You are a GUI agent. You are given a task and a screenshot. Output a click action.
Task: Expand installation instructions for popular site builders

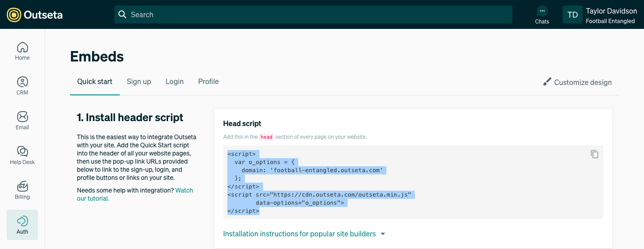(x=304, y=234)
